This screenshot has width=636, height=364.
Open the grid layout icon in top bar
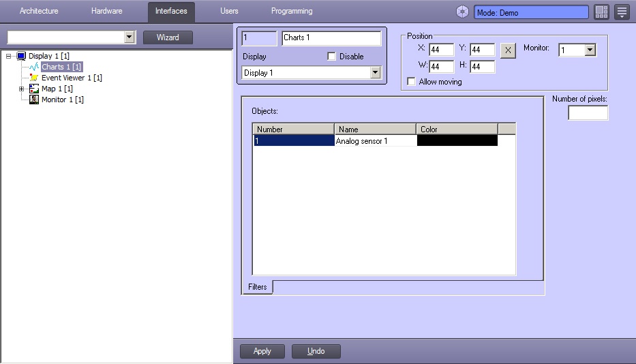click(x=601, y=12)
